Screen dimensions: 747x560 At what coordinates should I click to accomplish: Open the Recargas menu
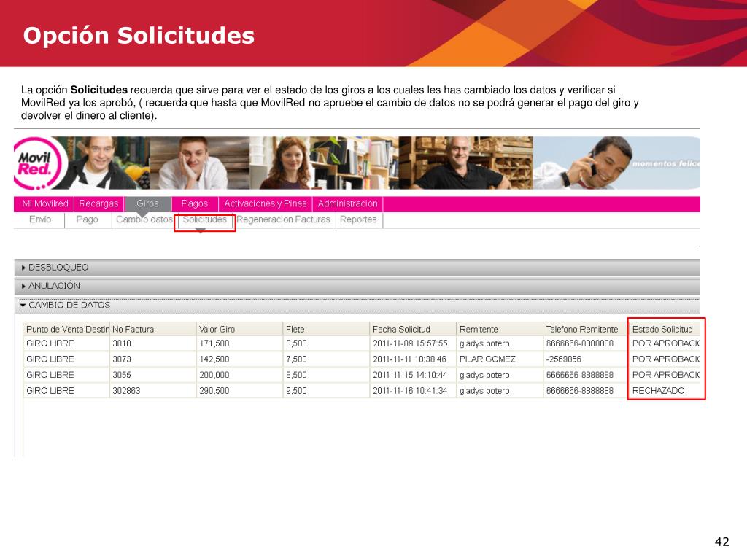[98, 204]
